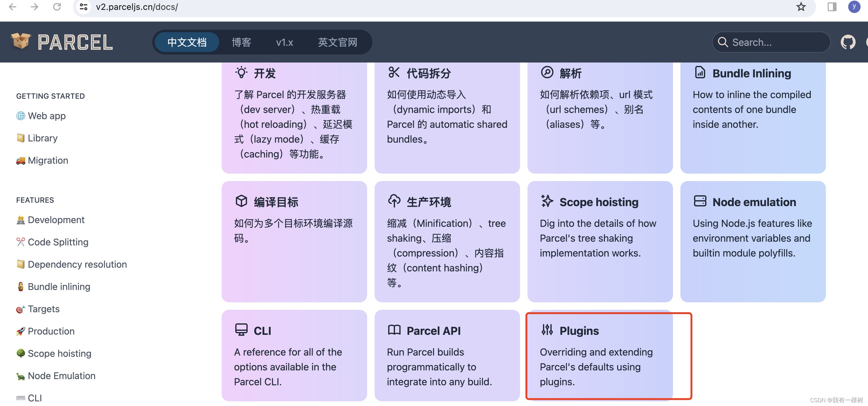Click the lightbulb icon on 开发 card

241,72
